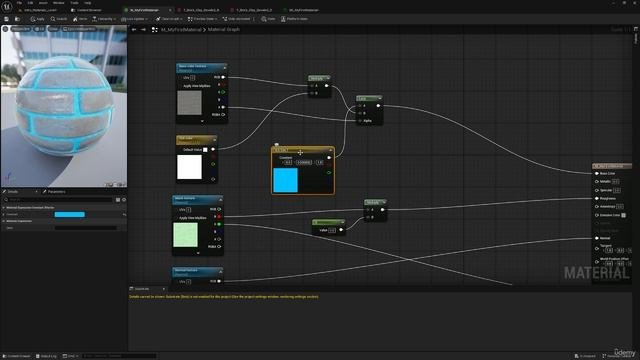The width and height of the screenshot is (640, 360).
Task: Click the graph navigate forward arrow
Action: (x=143, y=30)
